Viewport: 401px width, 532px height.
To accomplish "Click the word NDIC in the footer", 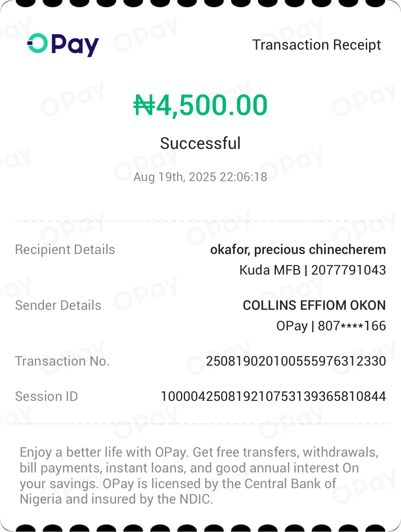I will (196, 499).
